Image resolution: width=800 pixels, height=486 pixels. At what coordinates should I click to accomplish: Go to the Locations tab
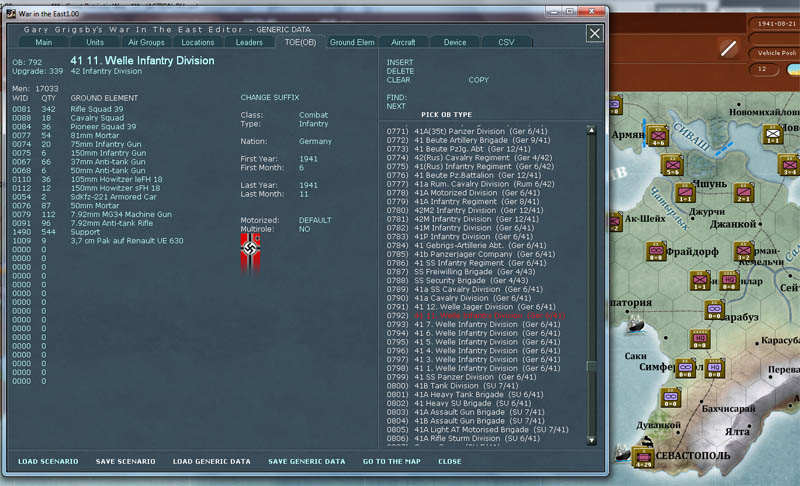[x=198, y=42]
